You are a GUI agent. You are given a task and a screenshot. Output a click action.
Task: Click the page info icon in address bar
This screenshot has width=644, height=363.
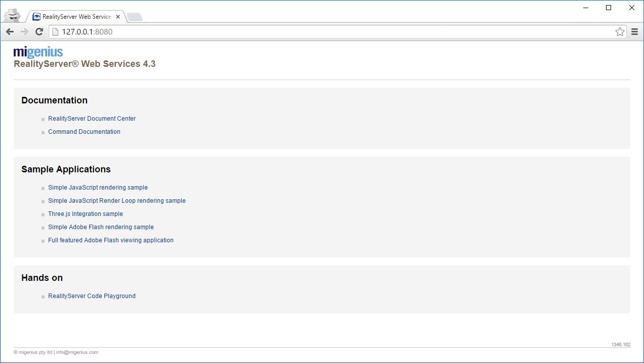click(x=56, y=32)
